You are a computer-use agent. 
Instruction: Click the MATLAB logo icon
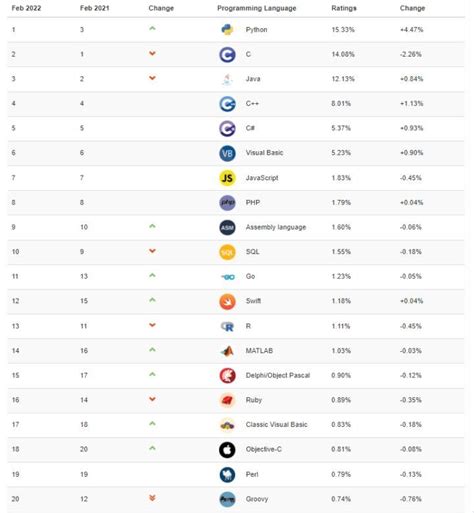[227, 351]
